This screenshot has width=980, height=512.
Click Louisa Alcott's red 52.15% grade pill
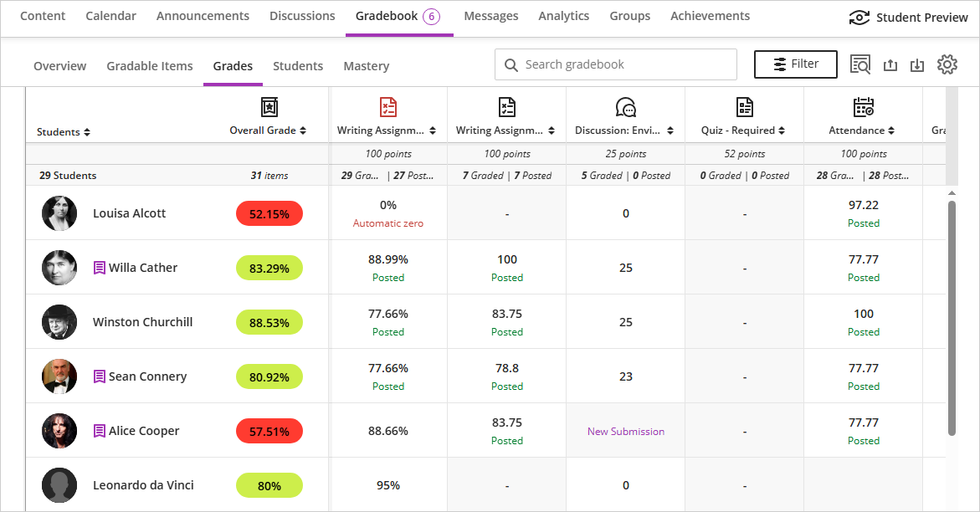point(269,214)
